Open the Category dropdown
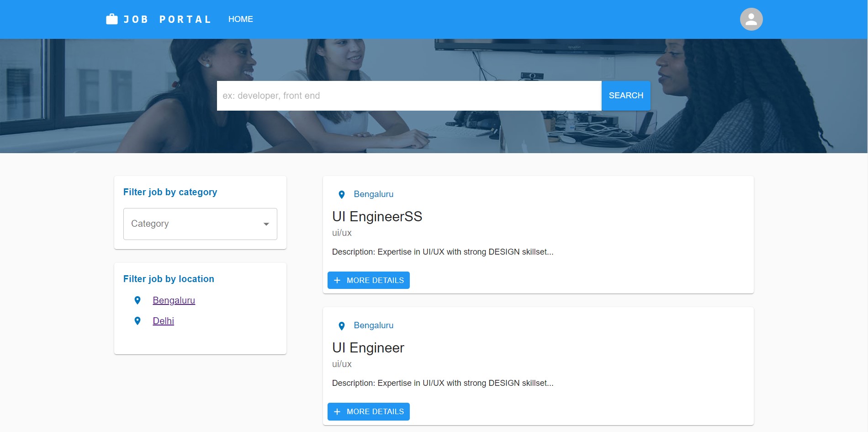 pyautogui.click(x=200, y=224)
